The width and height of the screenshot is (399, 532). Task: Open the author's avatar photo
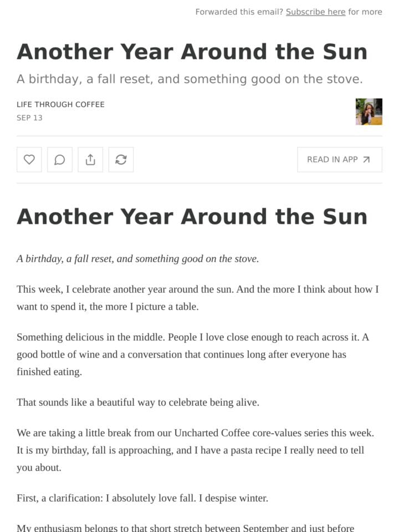click(x=369, y=111)
